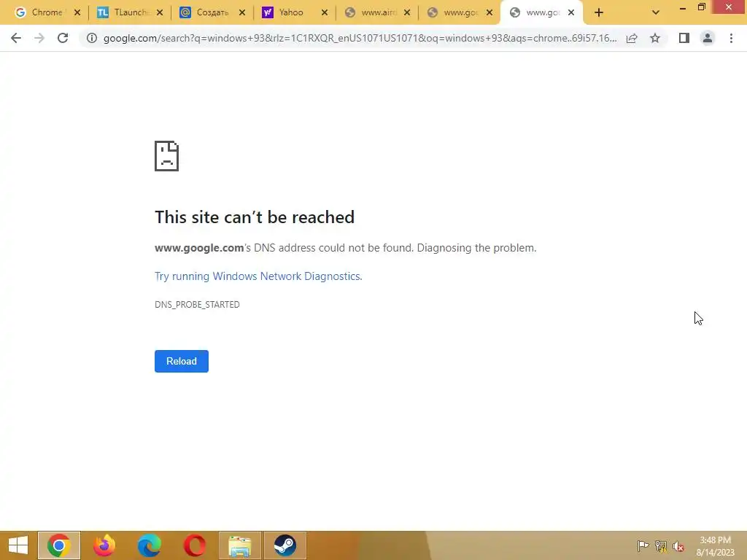Open Opera browser from taskbar

point(194,545)
